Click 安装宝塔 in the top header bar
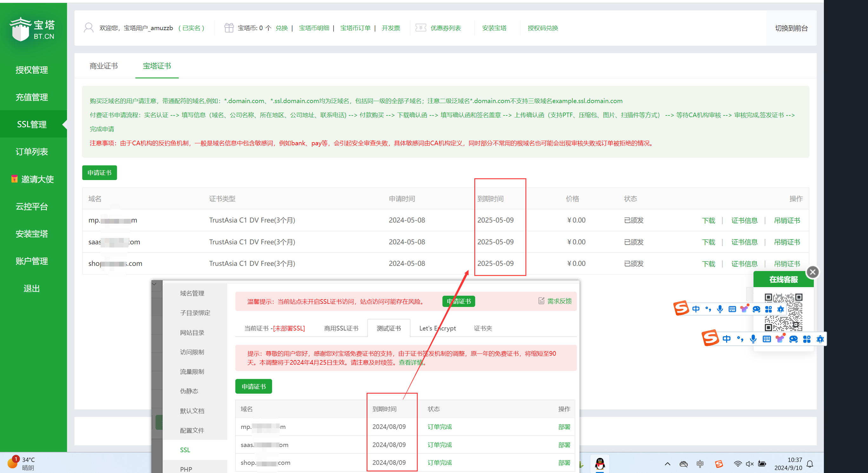 coord(494,28)
